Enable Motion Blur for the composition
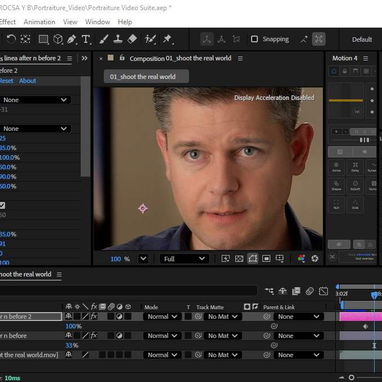This screenshot has height=382, width=382. click(x=310, y=291)
